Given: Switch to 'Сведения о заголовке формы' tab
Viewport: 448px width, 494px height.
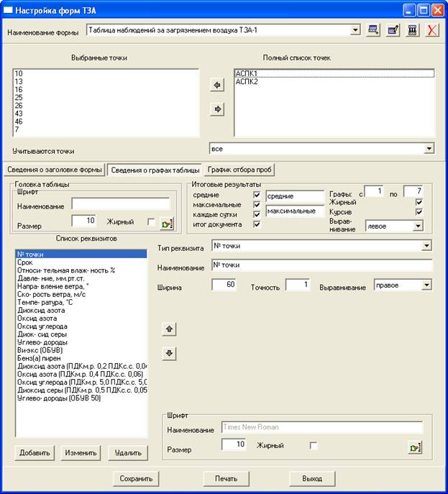Looking at the screenshot, I should coord(55,170).
